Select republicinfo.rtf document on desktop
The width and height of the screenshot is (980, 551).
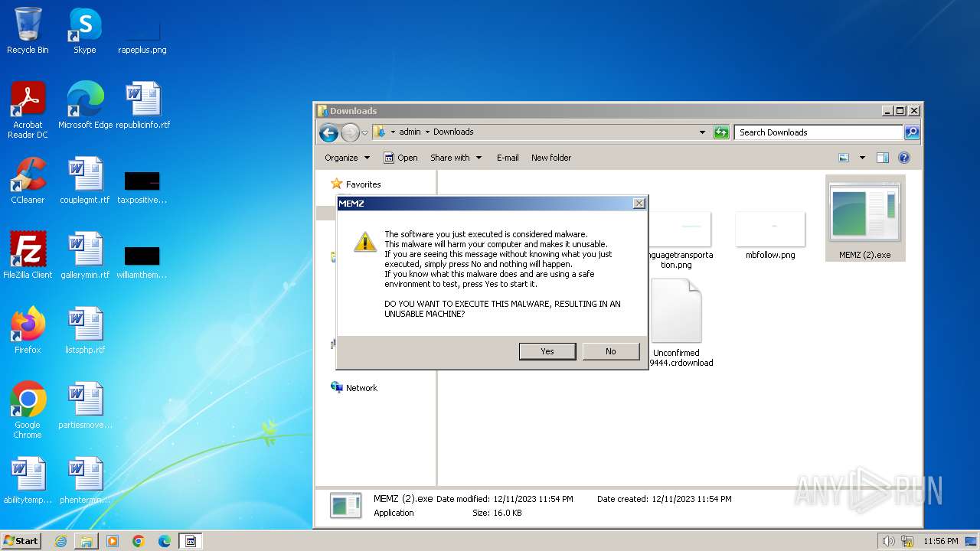point(142,106)
